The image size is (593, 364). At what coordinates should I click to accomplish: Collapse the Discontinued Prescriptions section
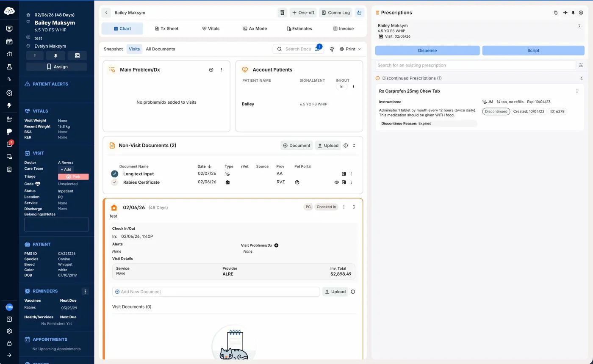(581, 78)
